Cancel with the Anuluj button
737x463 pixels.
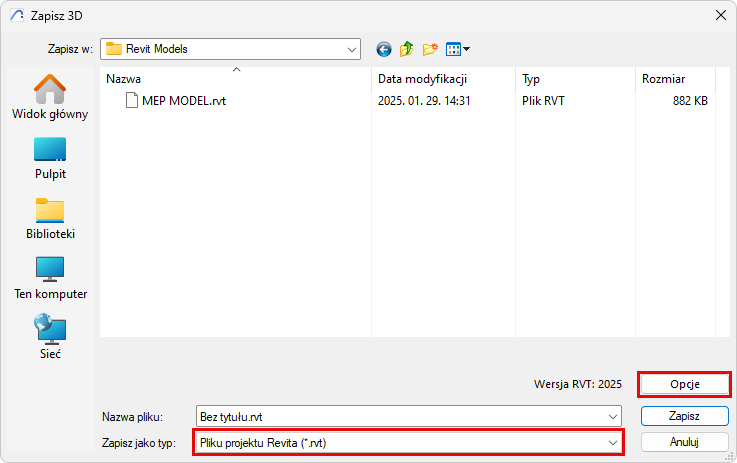pos(684,441)
